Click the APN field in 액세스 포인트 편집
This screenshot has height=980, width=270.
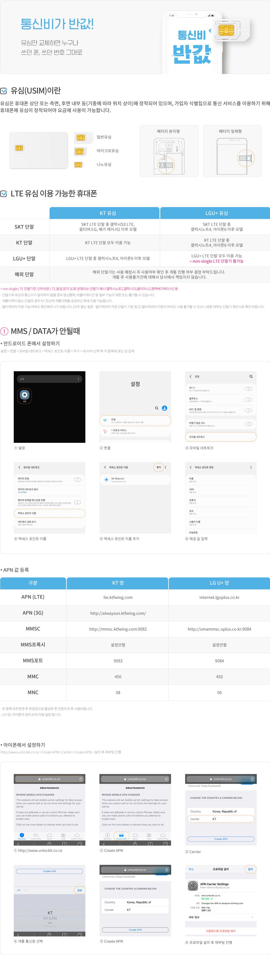[x=221, y=491]
